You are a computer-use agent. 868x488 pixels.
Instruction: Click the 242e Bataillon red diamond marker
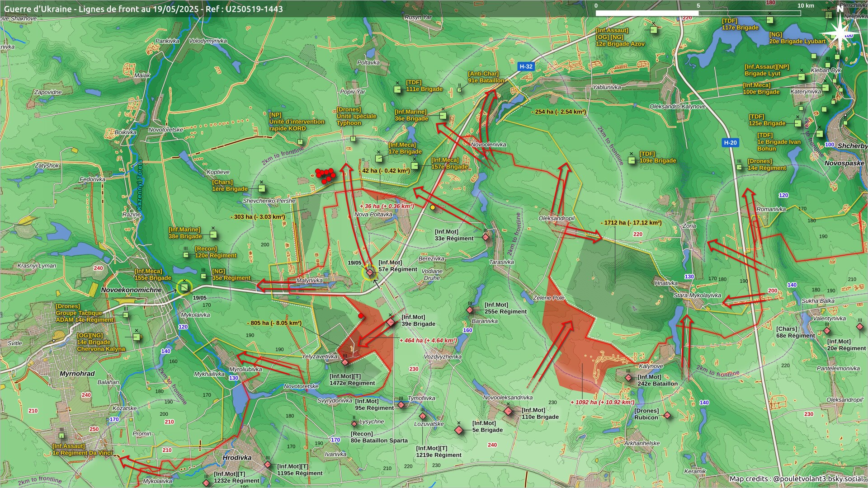click(628, 378)
